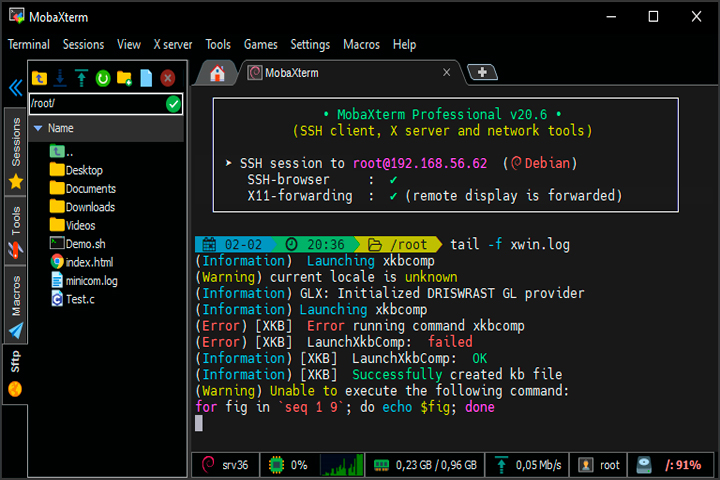
Task: Open the View menu
Action: 129,45
